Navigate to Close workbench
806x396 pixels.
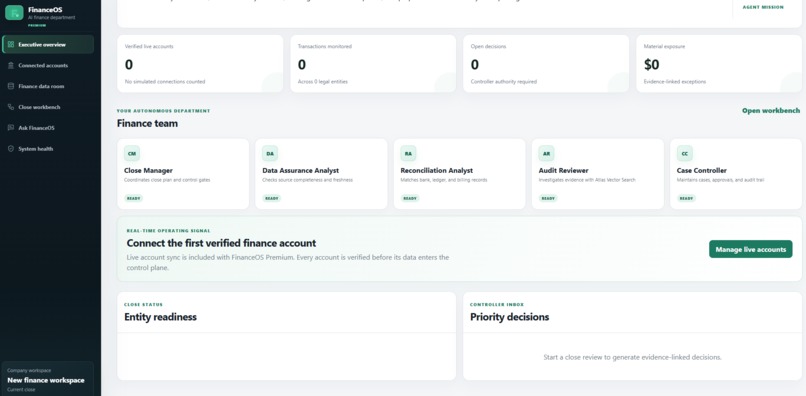pyautogui.click(x=48, y=107)
